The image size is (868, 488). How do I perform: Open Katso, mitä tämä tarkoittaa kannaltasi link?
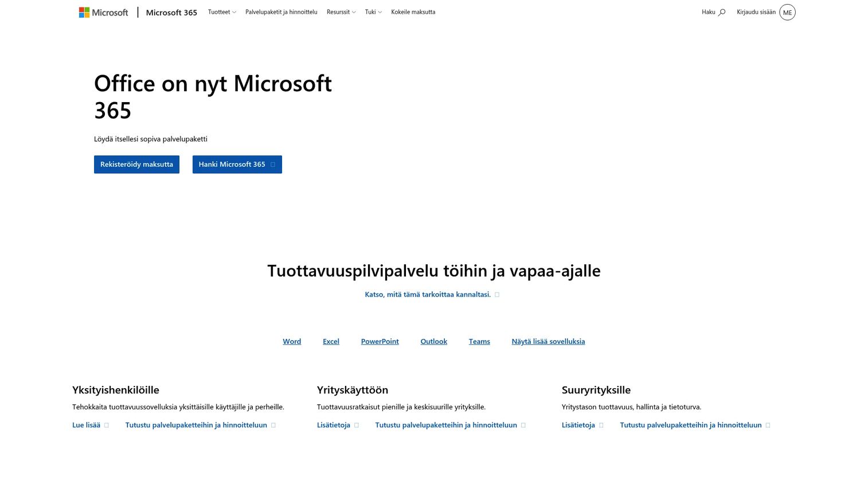point(432,295)
